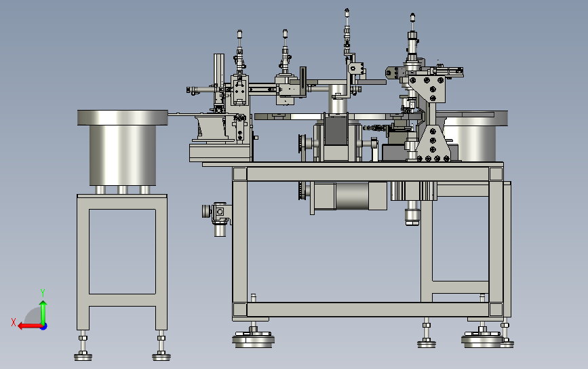The height and width of the screenshot is (369, 588).
Task: Pick the bottom horizontal beam of the main frame
Action: [x=368, y=309]
